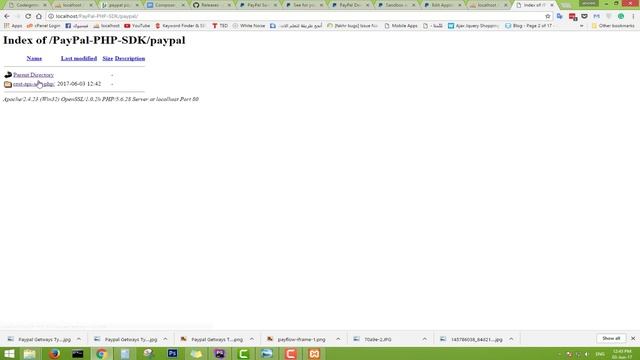The height and width of the screenshot is (360, 640).
Task: Expand options for payflow-iframe-1.png download
Action: (338, 339)
